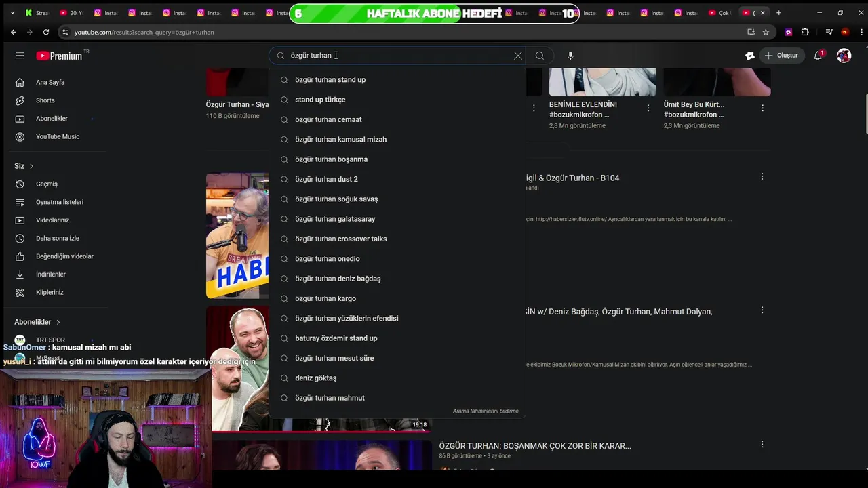Open more options for B104 video
Screen dimensions: 868x488
pyautogui.click(x=762, y=177)
